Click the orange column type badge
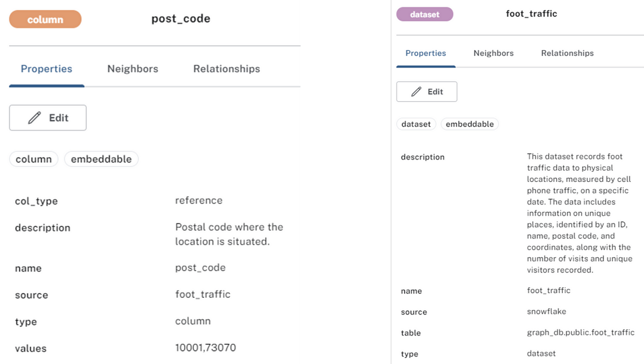The width and height of the screenshot is (644, 364). (45, 19)
